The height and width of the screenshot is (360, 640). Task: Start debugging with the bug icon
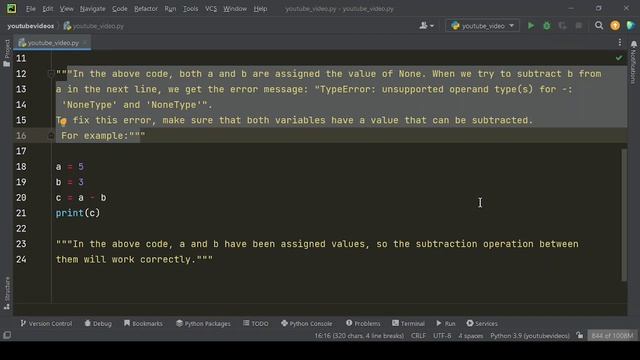547,26
